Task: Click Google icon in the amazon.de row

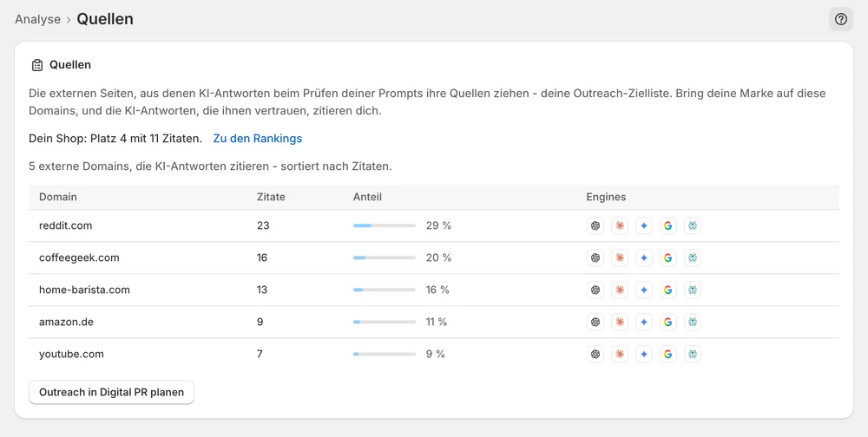Action: click(668, 322)
